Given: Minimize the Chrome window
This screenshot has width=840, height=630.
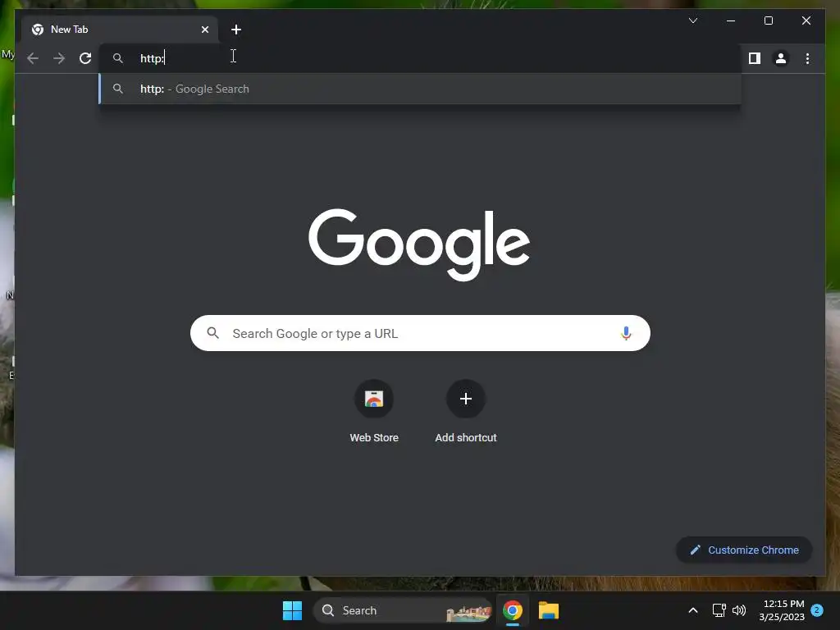Looking at the screenshot, I should pyautogui.click(x=731, y=21).
